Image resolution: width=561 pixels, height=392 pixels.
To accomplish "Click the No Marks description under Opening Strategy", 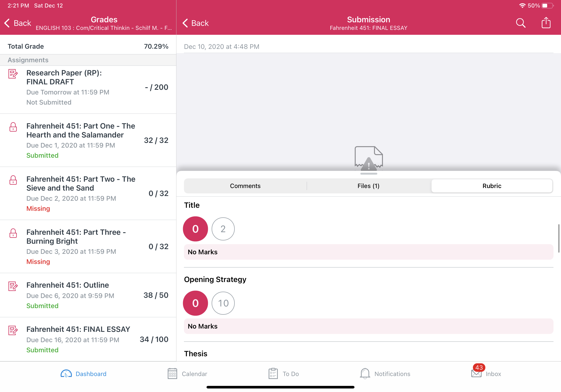I will (368, 326).
